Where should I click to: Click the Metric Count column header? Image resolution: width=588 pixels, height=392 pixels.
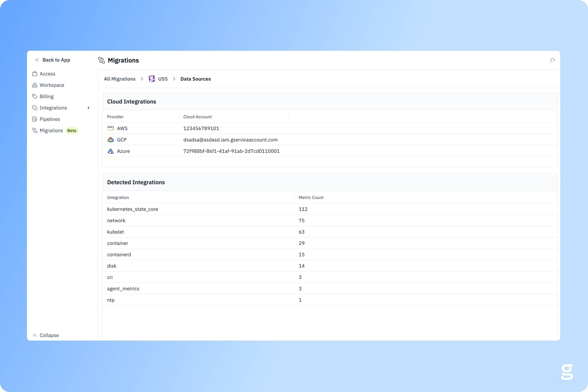311,197
